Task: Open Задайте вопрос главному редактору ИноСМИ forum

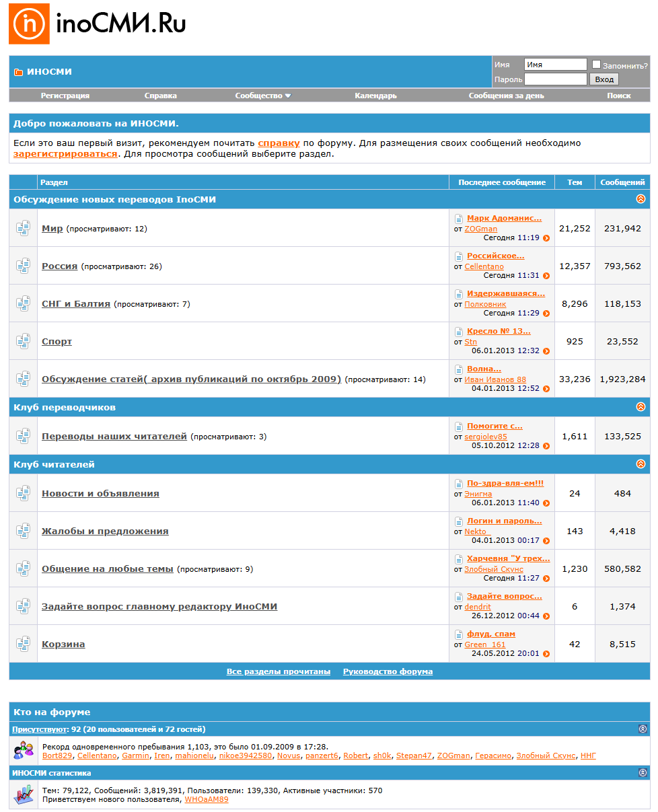Action: pos(159,607)
